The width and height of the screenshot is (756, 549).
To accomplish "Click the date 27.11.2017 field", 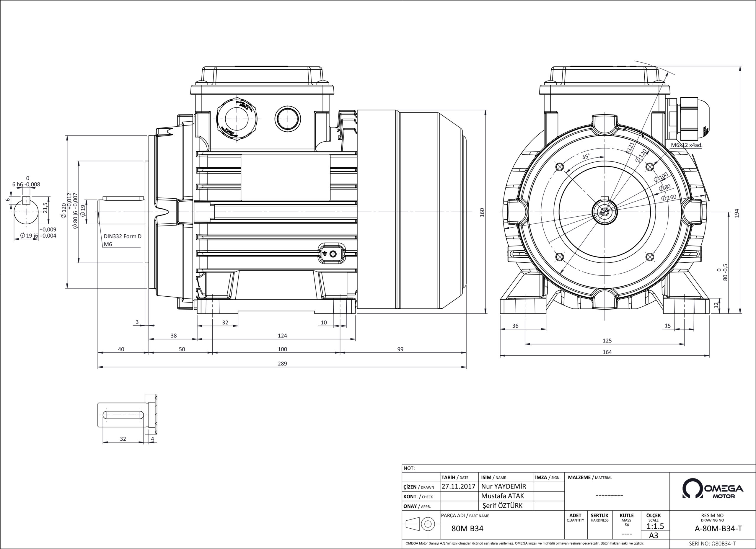I will (458, 486).
